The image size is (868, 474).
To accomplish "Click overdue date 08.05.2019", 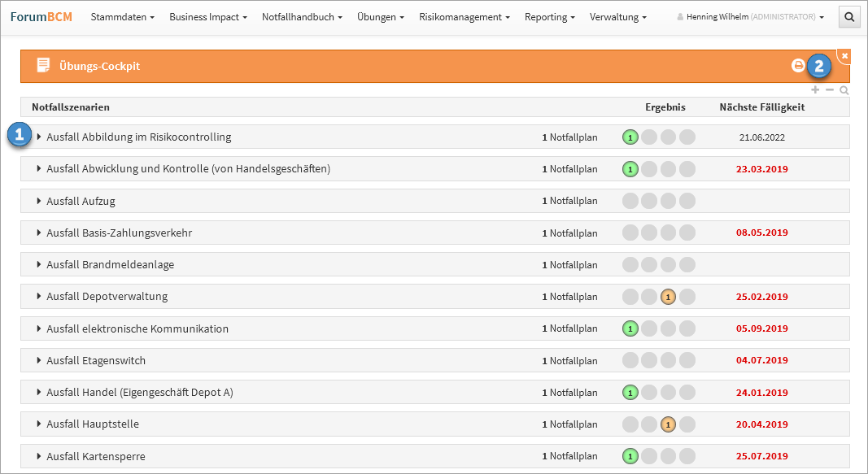I will coord(761,233).
